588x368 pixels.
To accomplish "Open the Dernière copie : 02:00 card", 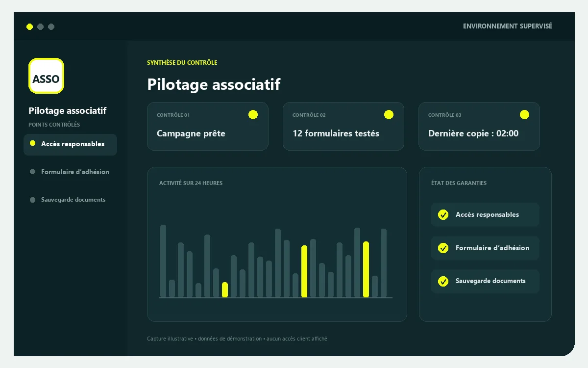I will pos(479,126).
